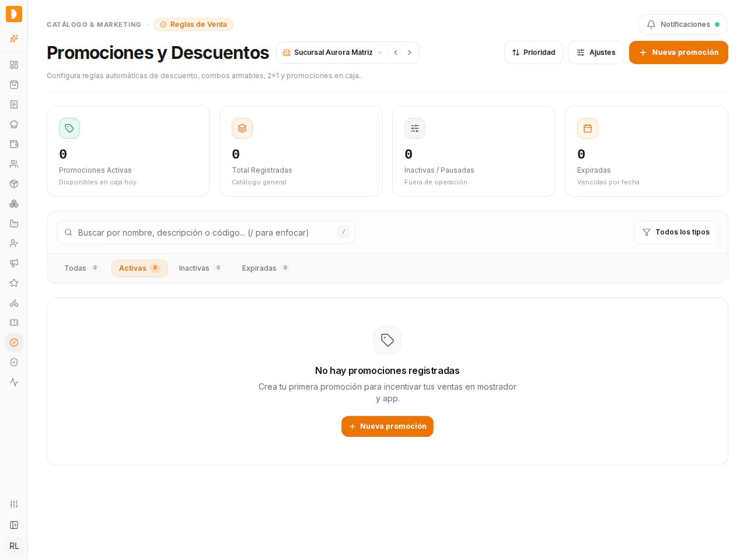Open the shopping bag icon in sidebar
Viewport: 747px width, 560px height.
14,85
